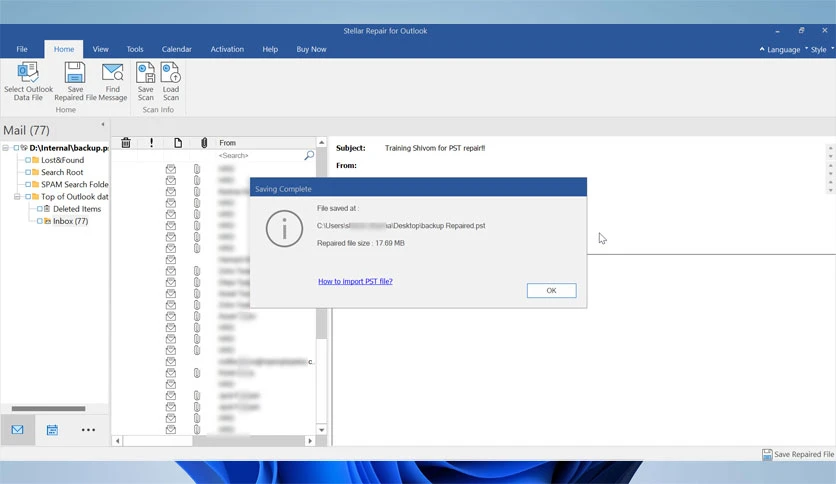Tick the Deleted Items checkbox
Screen dimensions: 836x484
pos(39,209)
